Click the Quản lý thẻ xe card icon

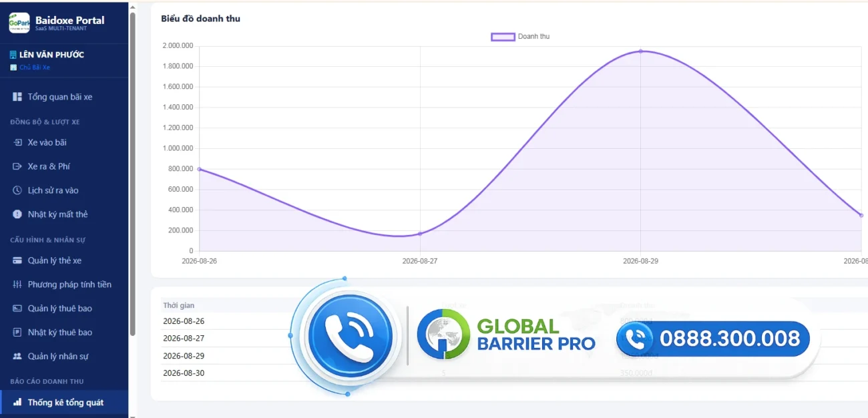click(x=17, y=260)
